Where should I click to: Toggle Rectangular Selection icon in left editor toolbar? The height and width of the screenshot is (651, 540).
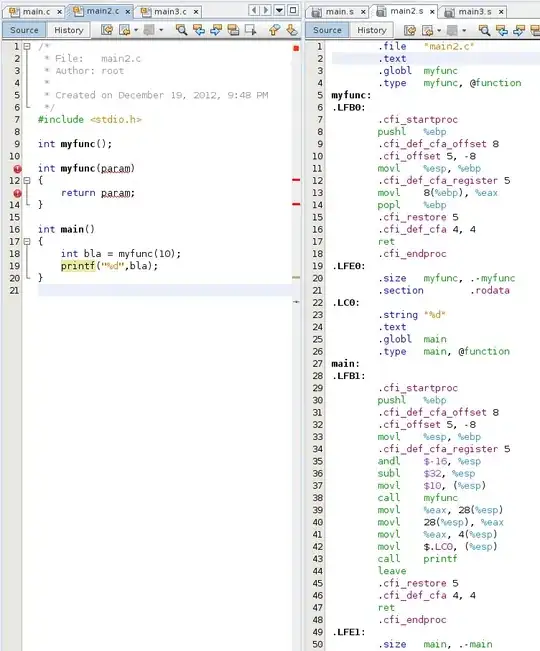(x=251, y=30)
